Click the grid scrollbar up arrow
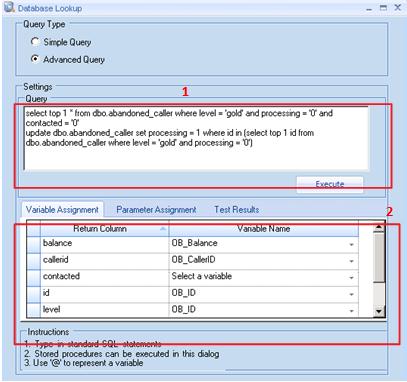The height and width of the screenshot is (382, 407). [379, 228]
